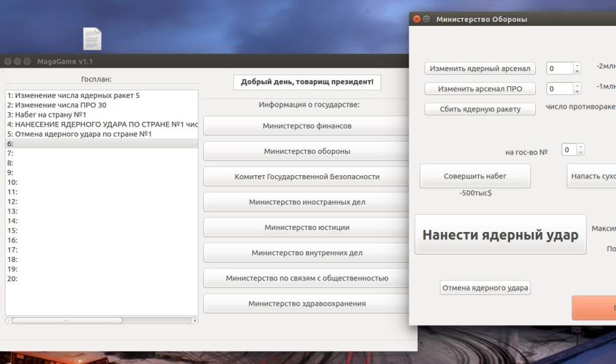
Task: Open Министерство внутренних дел
Action: (307, 253)
